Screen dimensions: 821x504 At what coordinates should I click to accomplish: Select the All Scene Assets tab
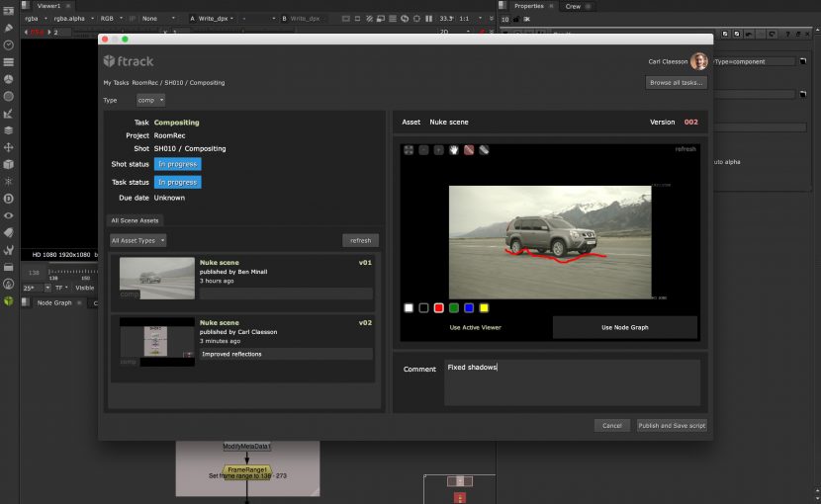click(x=135, y=220)
